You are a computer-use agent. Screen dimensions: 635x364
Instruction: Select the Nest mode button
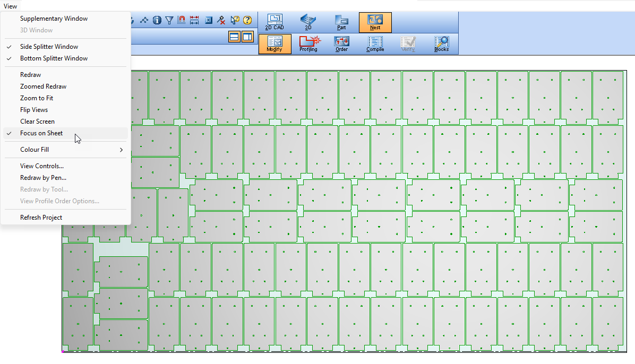point(375,22)
